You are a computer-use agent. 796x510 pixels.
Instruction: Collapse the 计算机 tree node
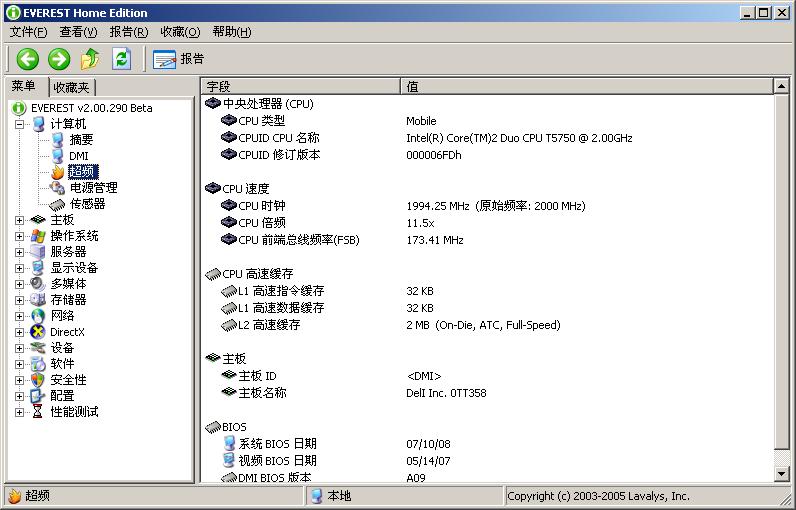[19, 124]
